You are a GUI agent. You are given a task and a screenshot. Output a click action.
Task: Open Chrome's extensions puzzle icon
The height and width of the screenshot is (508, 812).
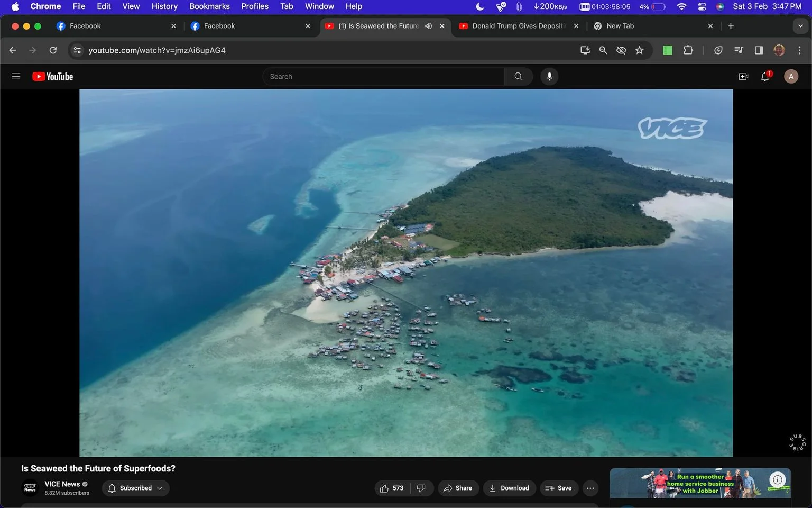[x=688, y=50]
